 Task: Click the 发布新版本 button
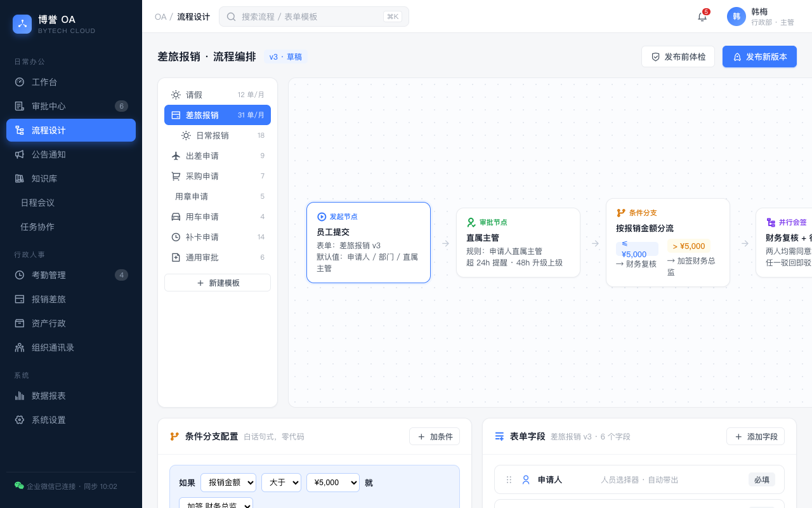[759, 57]
